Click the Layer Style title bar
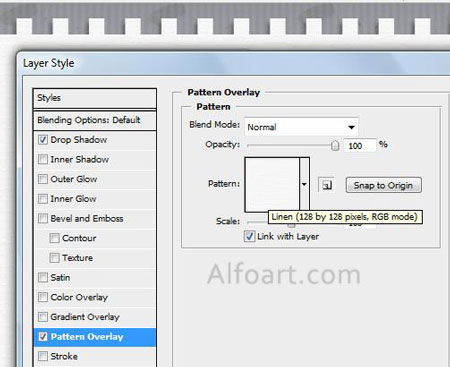This screenshot has width=450, height=367. [x=233, y=63]
